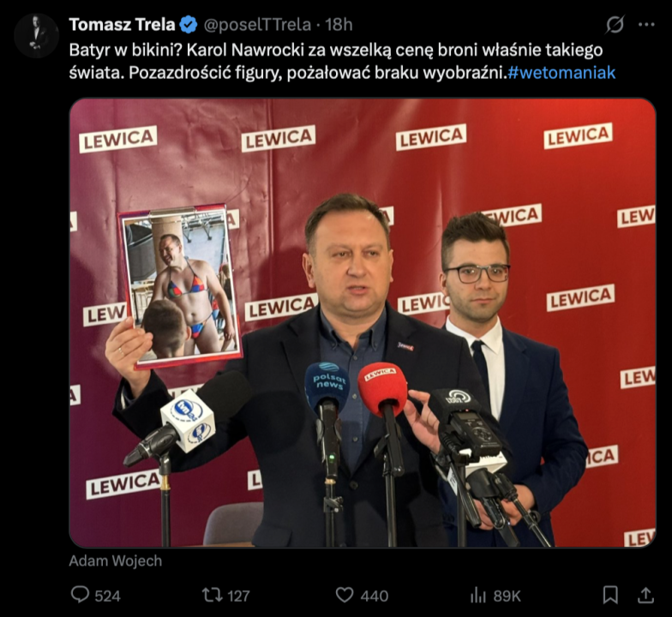Click the 127 reposts count
The width and height of the screenshot is (672, 617).
click(x=238, y=596)
